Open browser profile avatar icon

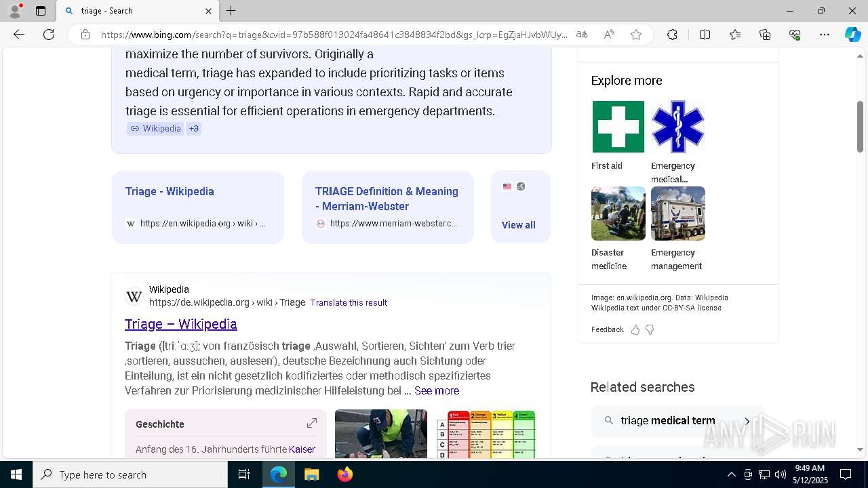click(x=15, y=11)
